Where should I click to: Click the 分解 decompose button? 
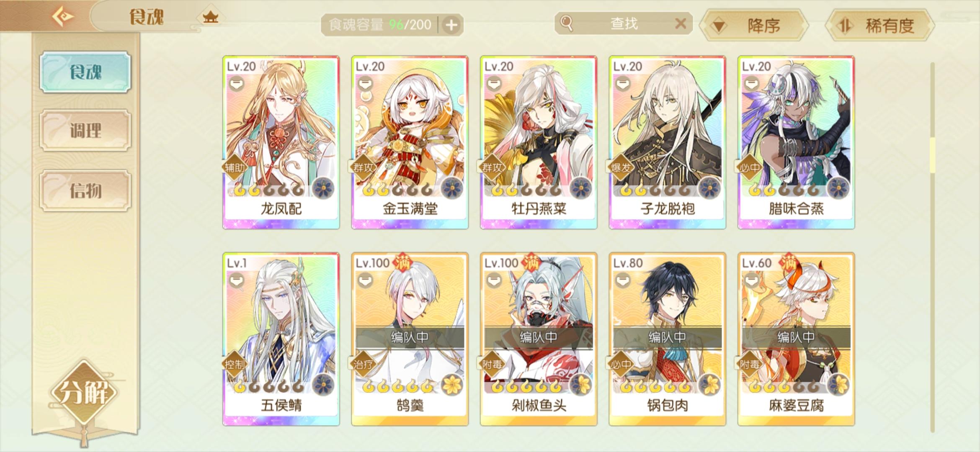84,392
